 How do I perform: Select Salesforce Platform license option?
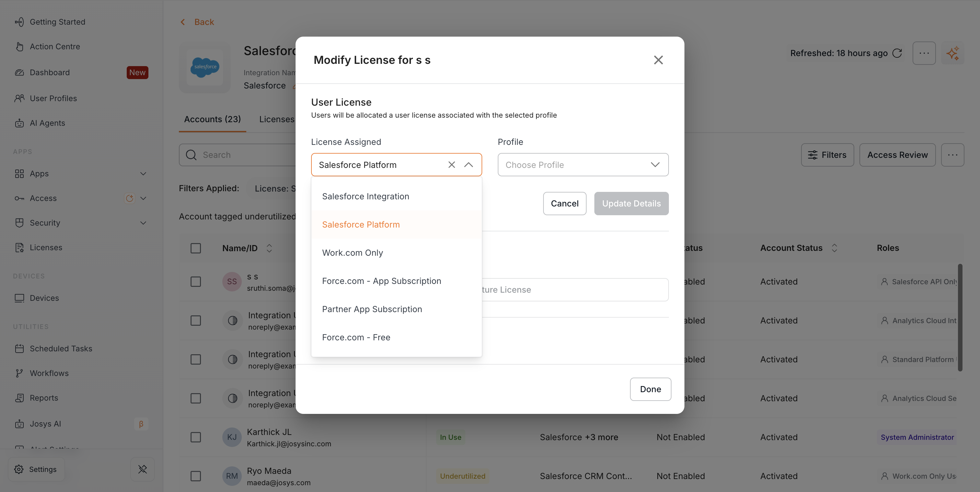click(x=396, y=225)
